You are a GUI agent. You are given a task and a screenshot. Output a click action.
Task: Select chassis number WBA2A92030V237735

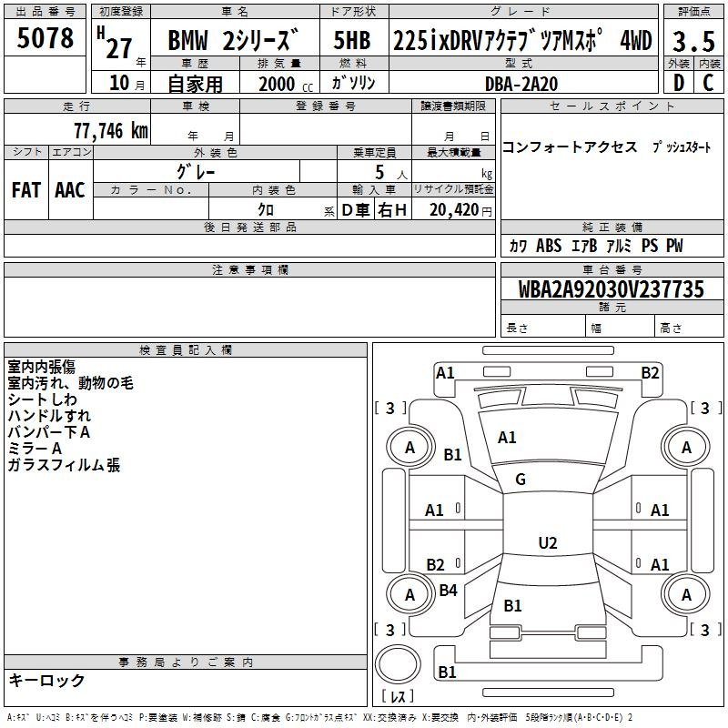pyautogui.click(x=612, y=289)
